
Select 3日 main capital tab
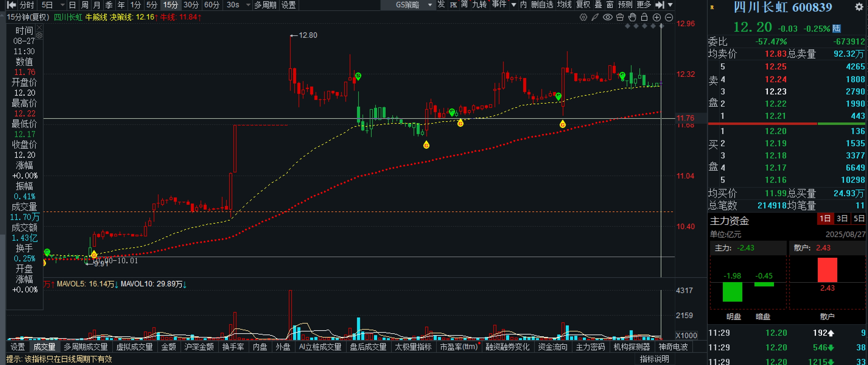coord(842,218)
